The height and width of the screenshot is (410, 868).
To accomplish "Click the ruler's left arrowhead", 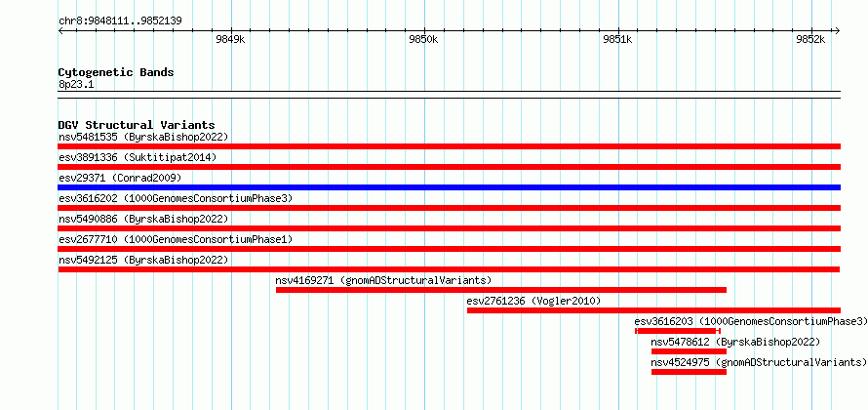I will pyautogui.click(x=60, y=31).
